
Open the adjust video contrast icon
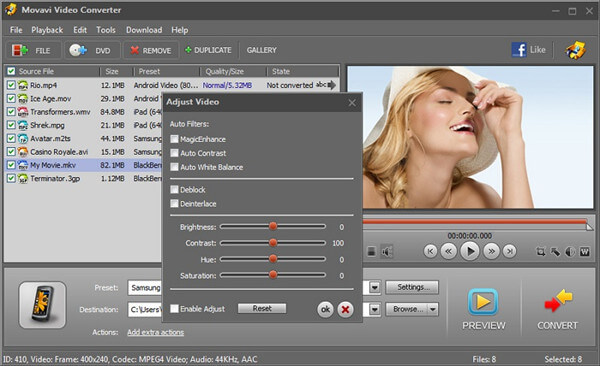570,252
